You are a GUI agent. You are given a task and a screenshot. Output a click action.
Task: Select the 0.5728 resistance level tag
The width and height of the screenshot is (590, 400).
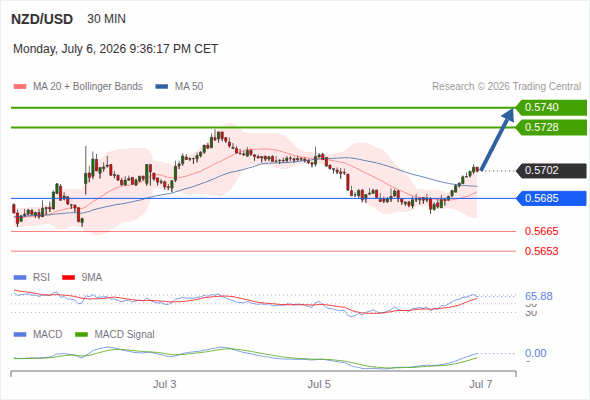[551, 128]
